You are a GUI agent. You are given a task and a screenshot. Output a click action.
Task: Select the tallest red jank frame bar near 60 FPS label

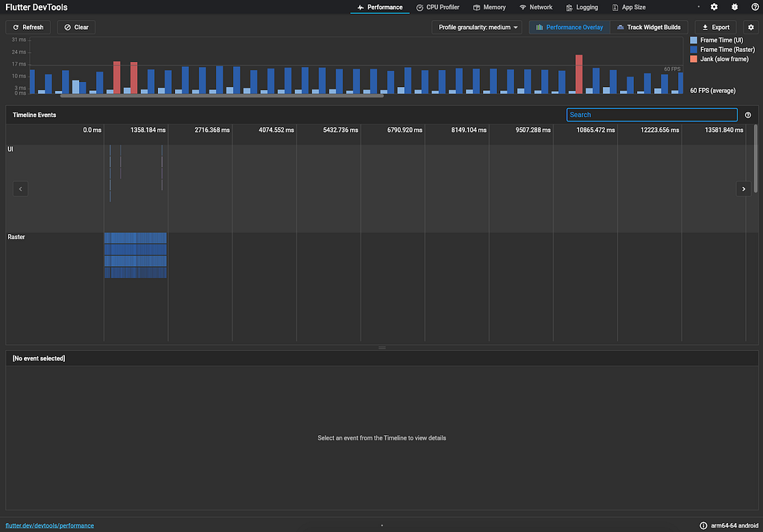(579, 74)
